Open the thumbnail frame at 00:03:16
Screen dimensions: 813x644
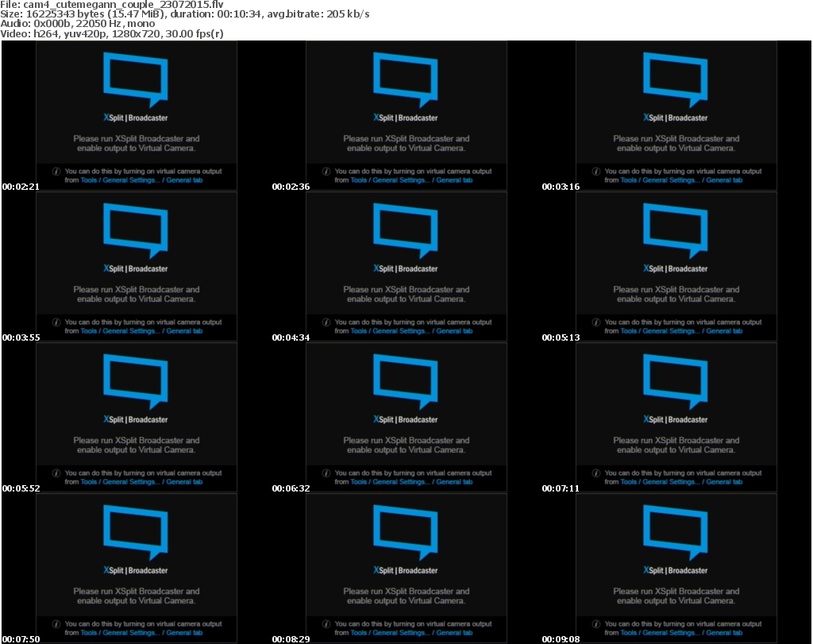[676, 116]
